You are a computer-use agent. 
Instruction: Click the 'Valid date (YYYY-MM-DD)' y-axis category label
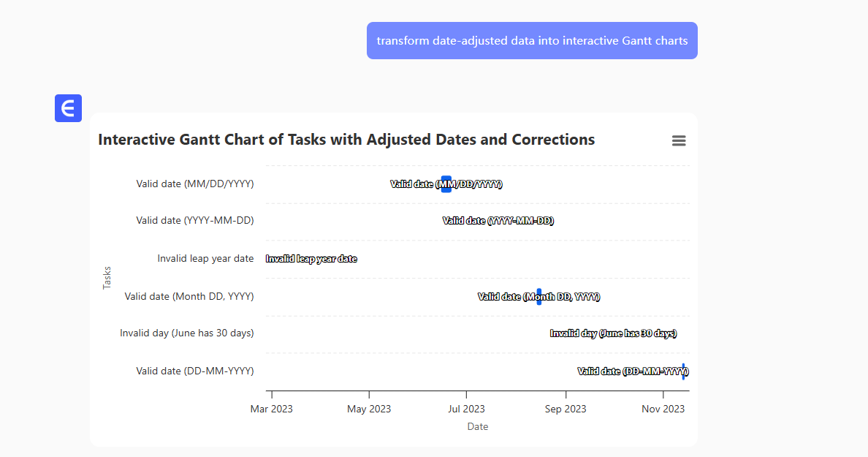[195, 220]
